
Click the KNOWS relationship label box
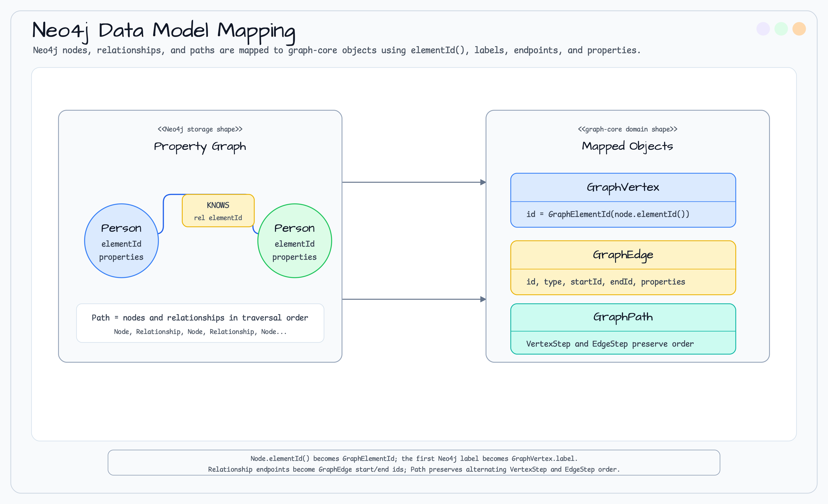pyautogui.click(x=218, y=211)
